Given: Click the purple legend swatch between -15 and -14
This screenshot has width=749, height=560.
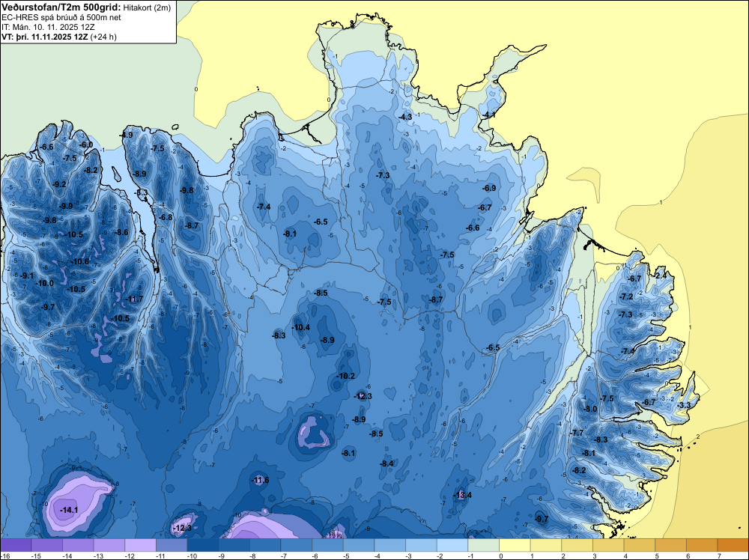Looking at the screenshot, I should (x=46, y=545).
